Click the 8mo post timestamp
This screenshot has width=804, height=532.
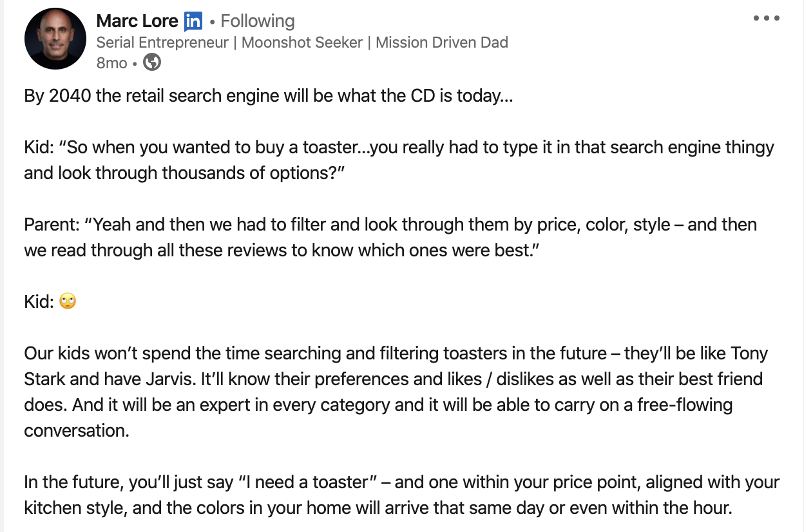111,63
